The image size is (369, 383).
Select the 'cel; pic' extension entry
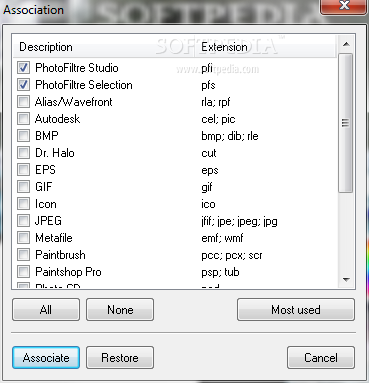coord(218,119)
